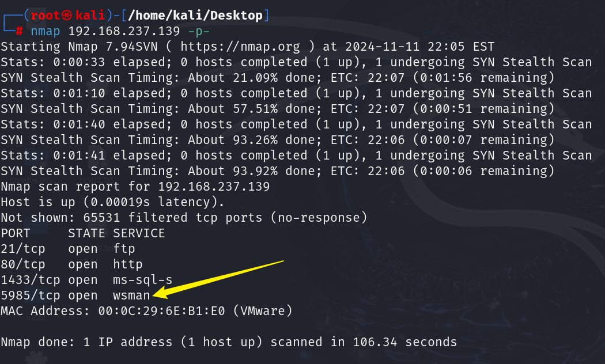The width and height of the screenshot is (605, 364).
Task: Click the -p- flag in the command
Action: pos(199,31)
